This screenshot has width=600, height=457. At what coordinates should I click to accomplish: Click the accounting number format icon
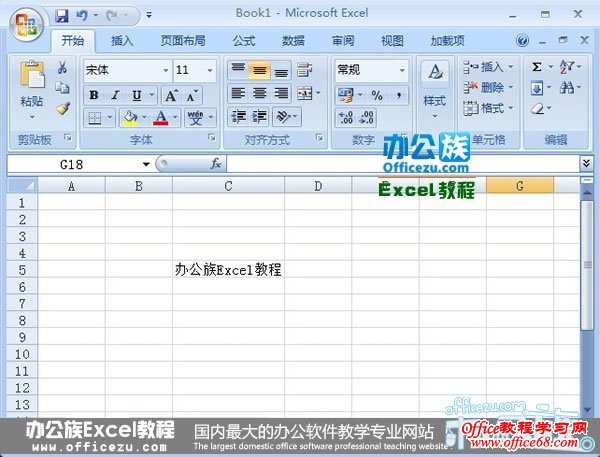(x=345, y=95)
